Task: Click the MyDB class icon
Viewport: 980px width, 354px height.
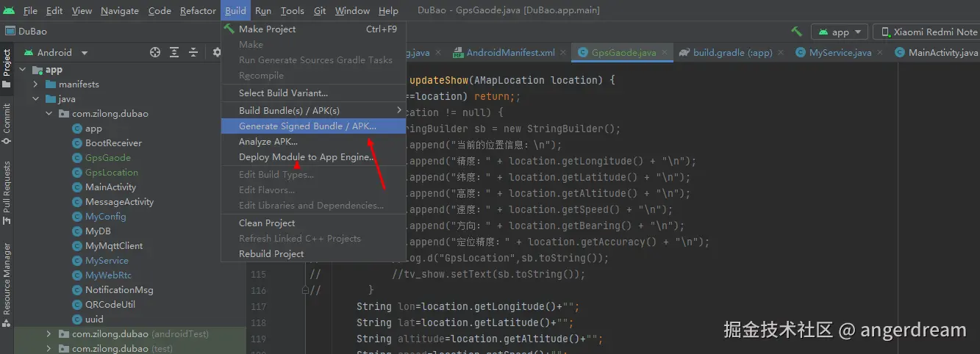Action: [x=77, y=231]
